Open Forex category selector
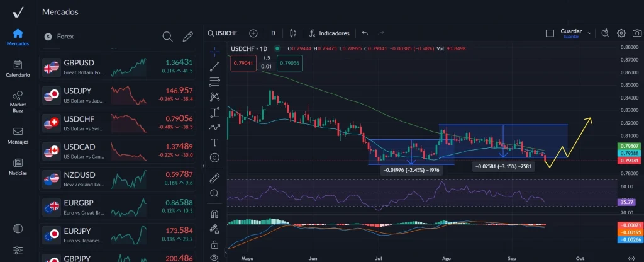Viewport: 644px width, 262px height. tap(59, 37)
